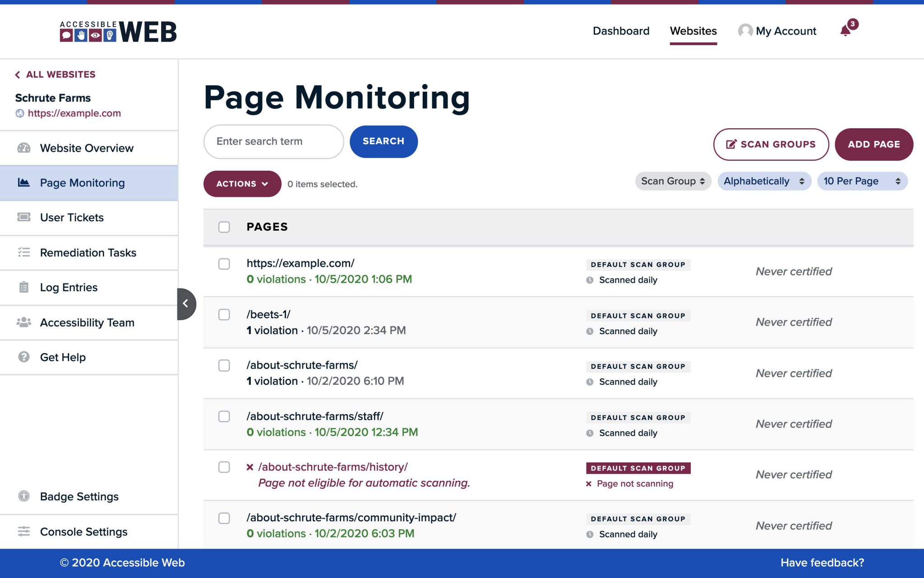Collapse the sidebar with the arrow handle
Image resolution: width=924 pixels, height=578 pixels.
click(x=186, y=304)
